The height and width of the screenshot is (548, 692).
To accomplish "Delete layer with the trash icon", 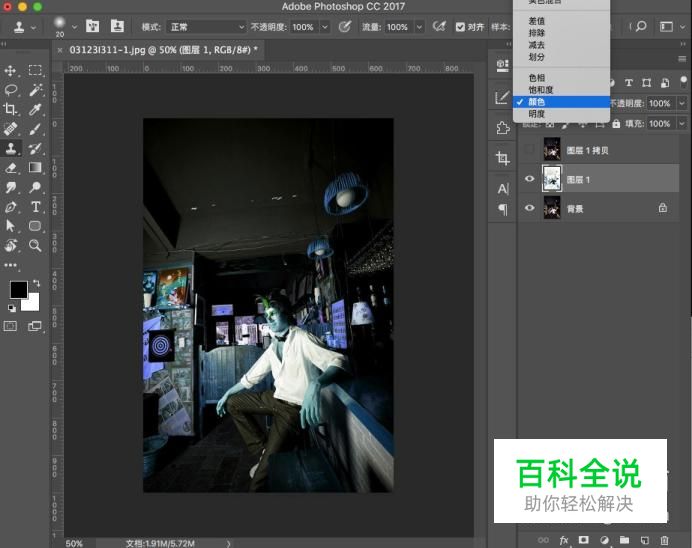I will pos(664,540).
